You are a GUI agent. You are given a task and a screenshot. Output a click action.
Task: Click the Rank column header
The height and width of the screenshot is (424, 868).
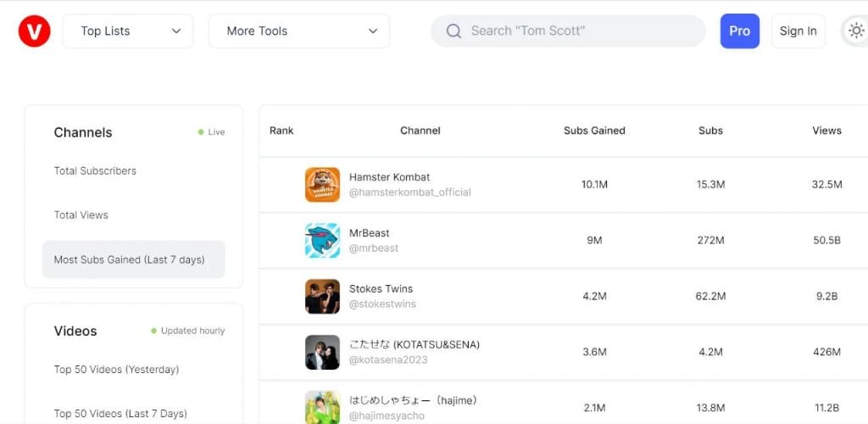pyautogui.click(x=281, y=131)
